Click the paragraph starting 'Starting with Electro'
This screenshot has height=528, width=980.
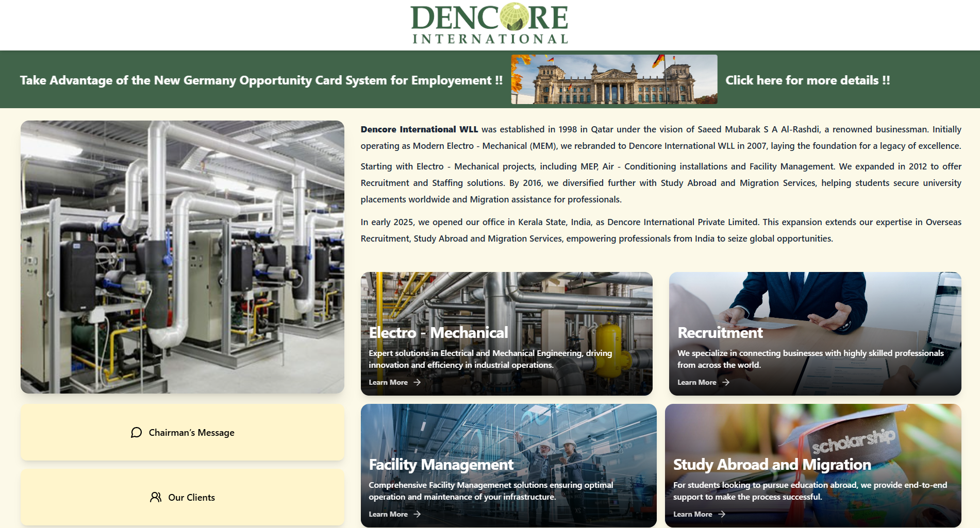click(661, 183)
